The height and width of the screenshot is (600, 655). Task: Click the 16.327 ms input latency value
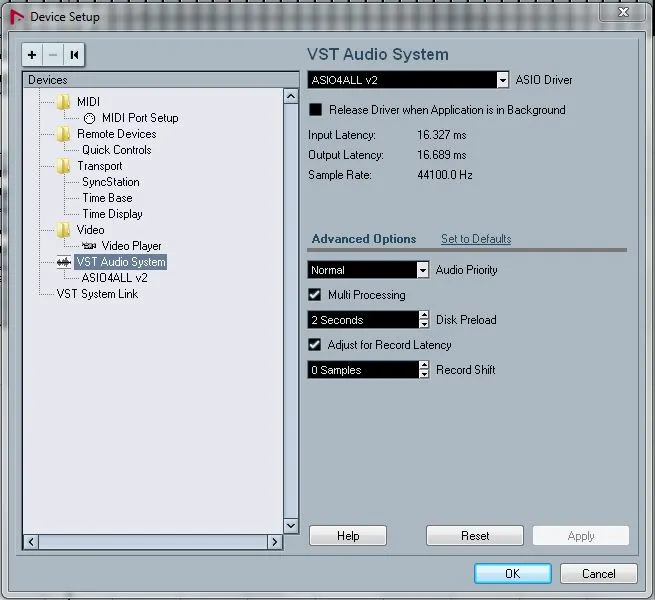point(442,135)
